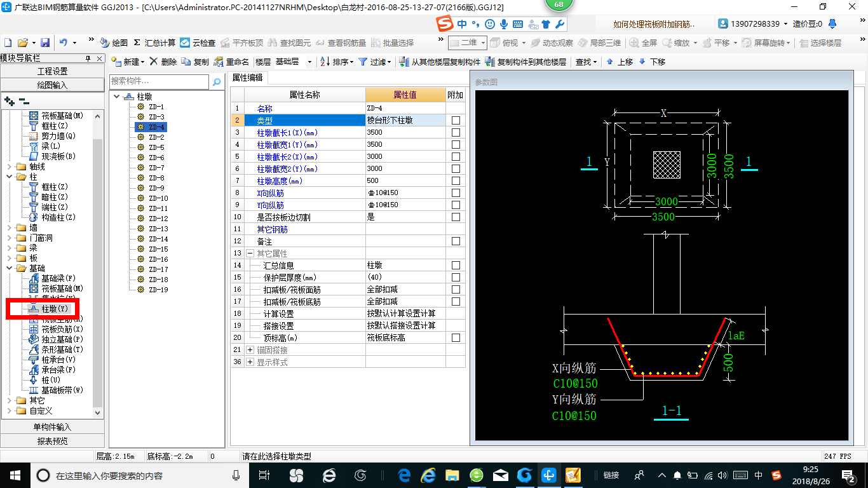
Task: Open the 工程设置 navigation section
Action: pyautogui.click(x=52, y=71)
